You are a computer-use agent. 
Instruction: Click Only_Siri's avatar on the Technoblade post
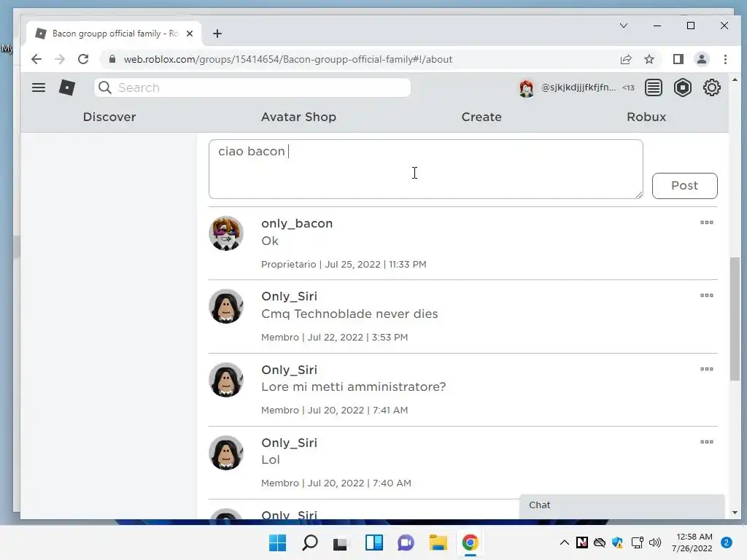226,306
